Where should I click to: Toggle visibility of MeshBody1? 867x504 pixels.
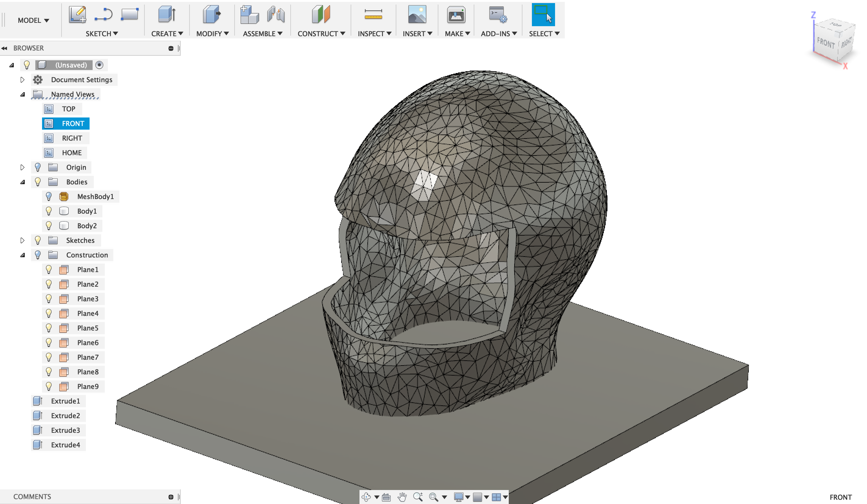(x=48, y=196)
